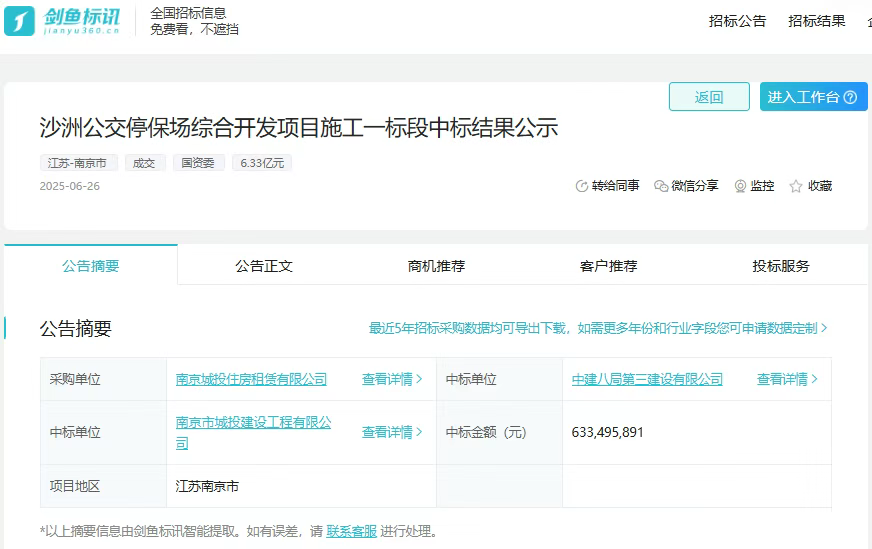Click the help icon in 进入工作台
Image resolution: width=872 pixels, height=549 pixels.
pos(850,97)
